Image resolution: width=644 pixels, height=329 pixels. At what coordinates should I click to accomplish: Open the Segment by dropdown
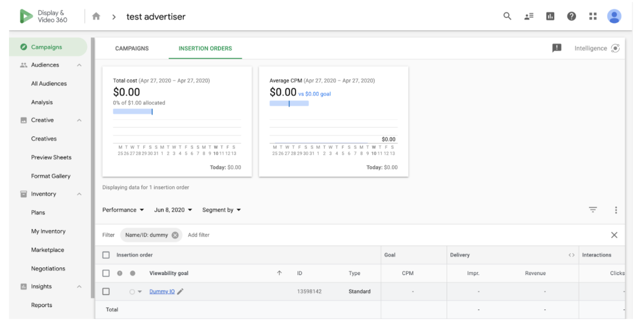pos(221,210)
